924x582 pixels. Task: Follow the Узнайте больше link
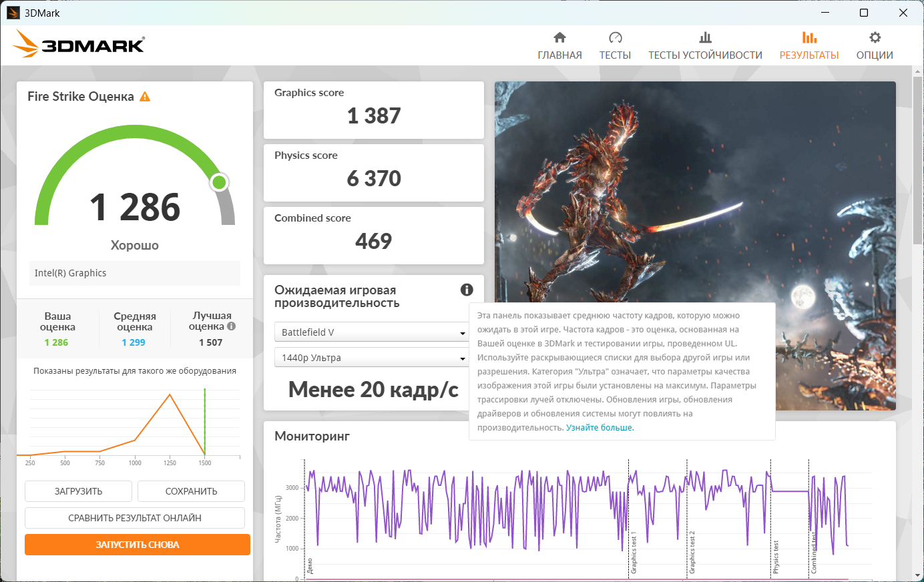[600, 428]
